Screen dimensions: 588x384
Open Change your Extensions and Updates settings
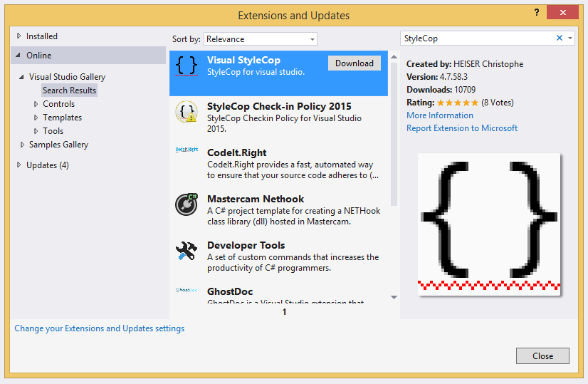coord(100,328)
